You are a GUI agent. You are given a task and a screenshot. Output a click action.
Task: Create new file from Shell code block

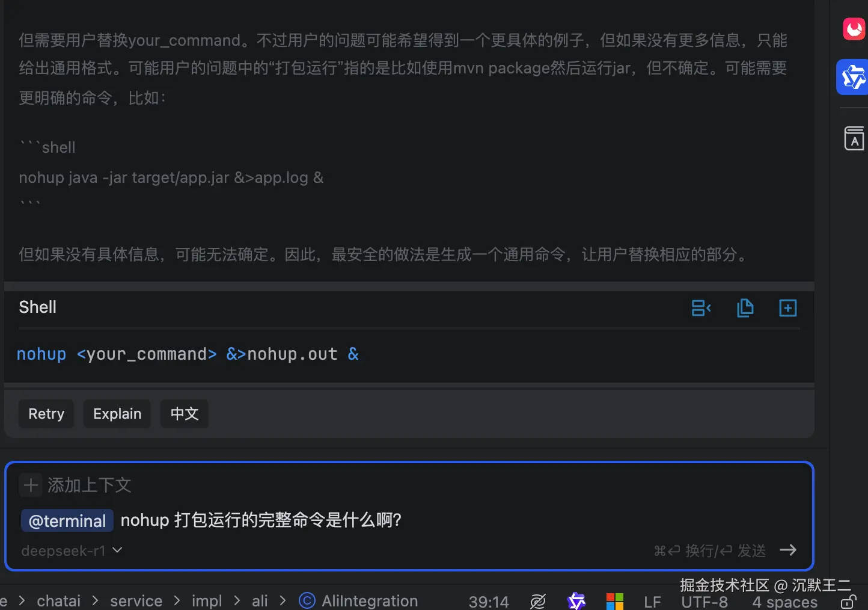coord(787,308)
